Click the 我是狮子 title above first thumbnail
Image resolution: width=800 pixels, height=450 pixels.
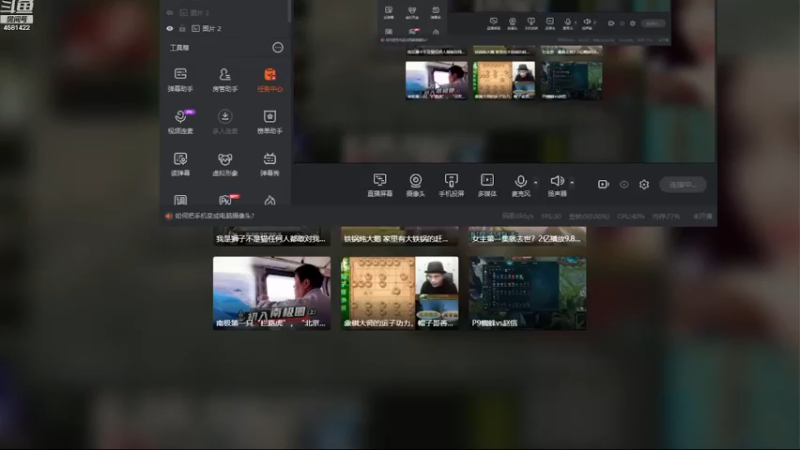tap(271, 238)
